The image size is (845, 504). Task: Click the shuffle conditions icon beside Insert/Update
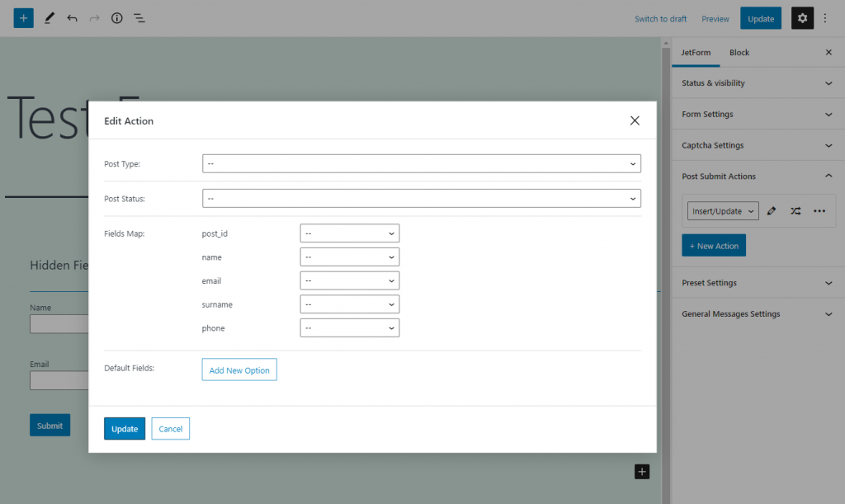coord(795,211)
